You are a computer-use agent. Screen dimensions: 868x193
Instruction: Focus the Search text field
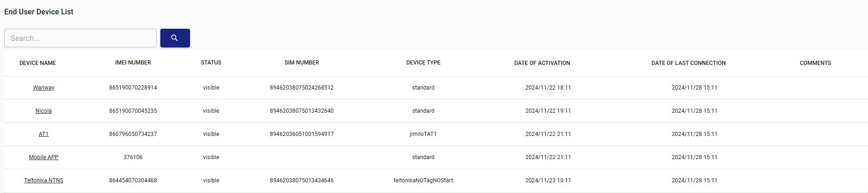click(x=80, y=38)
